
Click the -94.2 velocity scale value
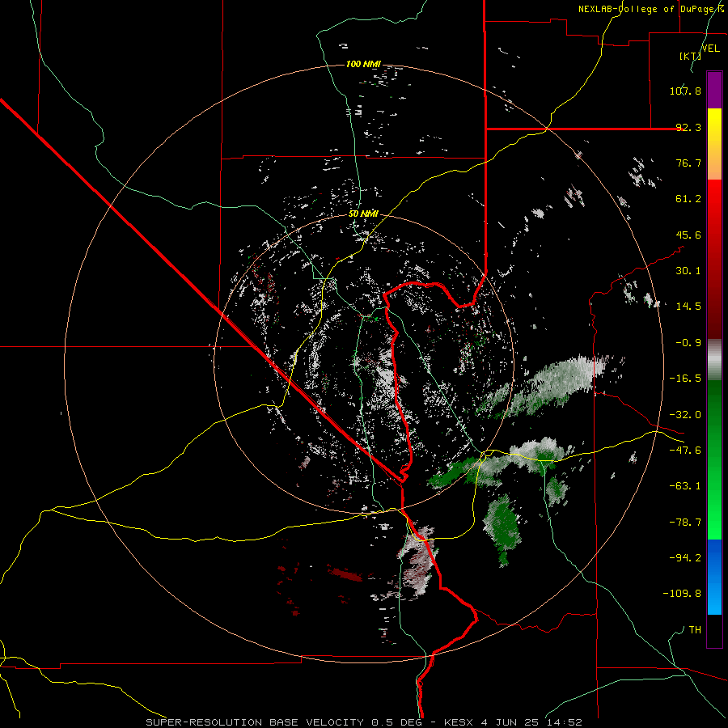[685, 557]
